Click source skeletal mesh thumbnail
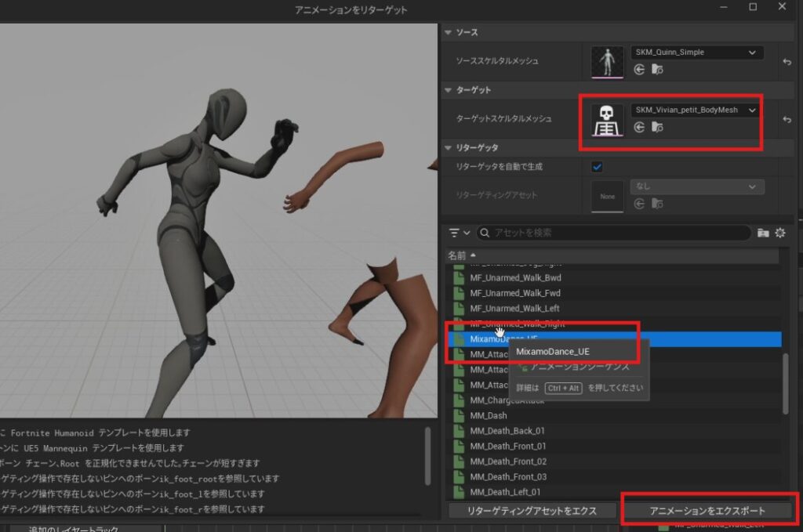 coord(608,62)
